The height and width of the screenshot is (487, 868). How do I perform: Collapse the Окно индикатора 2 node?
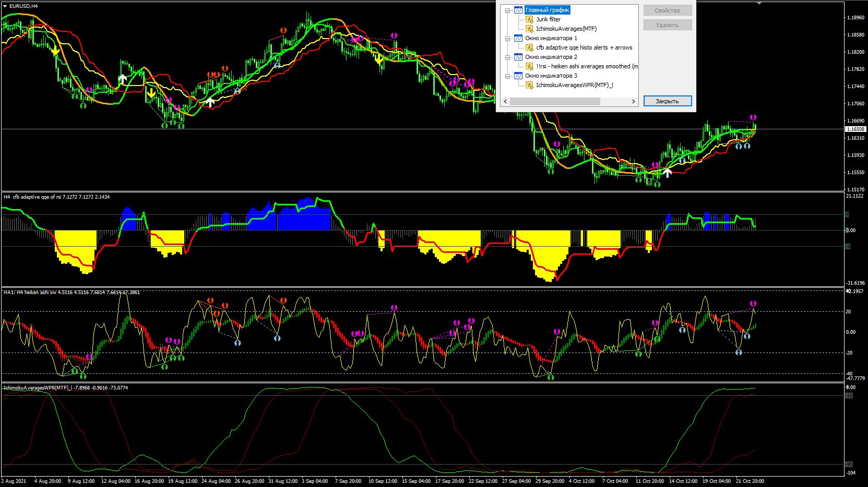[x=507, y=57]
